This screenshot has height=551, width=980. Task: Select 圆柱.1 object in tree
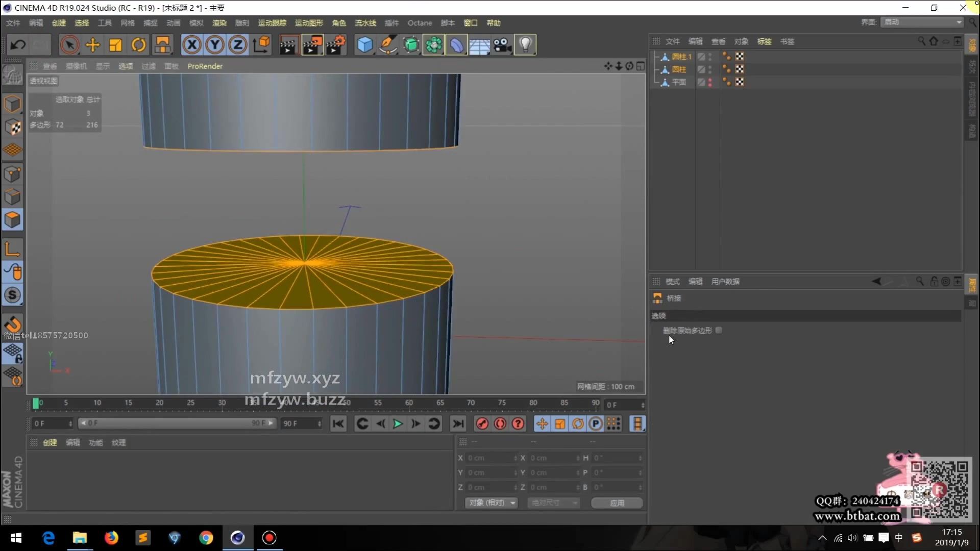(681, 57)
